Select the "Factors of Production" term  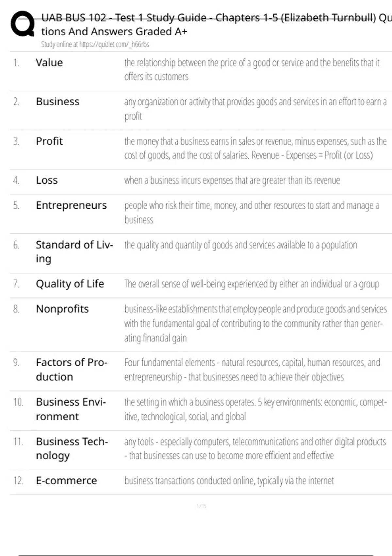point(72,370)
